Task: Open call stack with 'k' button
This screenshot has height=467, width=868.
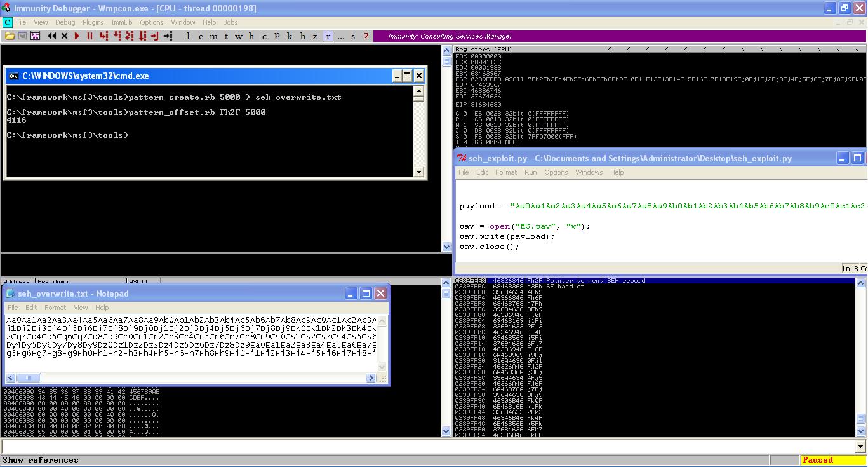Action: click(x=290, y=36)
